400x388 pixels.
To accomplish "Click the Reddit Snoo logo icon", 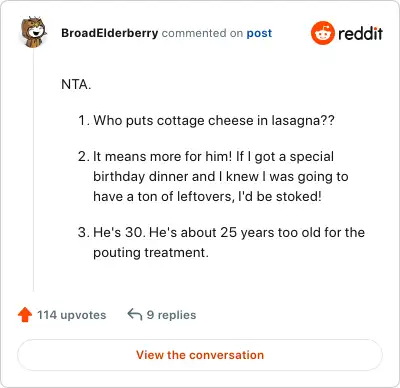I will (322, 33).
